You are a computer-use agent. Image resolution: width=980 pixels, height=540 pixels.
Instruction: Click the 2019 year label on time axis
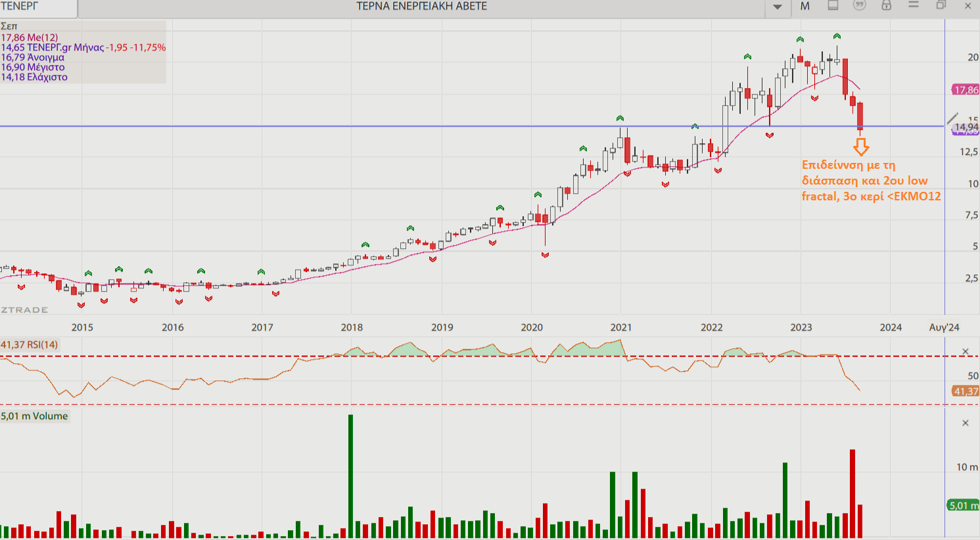click(442, 327)
